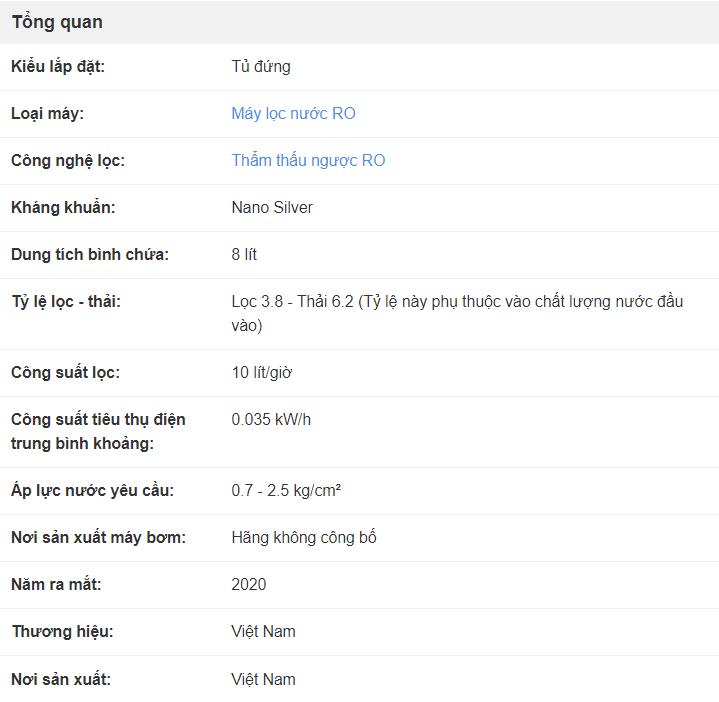
Task: Select the 0.7 - 2.5 kg/cm² value
Action: [287, 491]
